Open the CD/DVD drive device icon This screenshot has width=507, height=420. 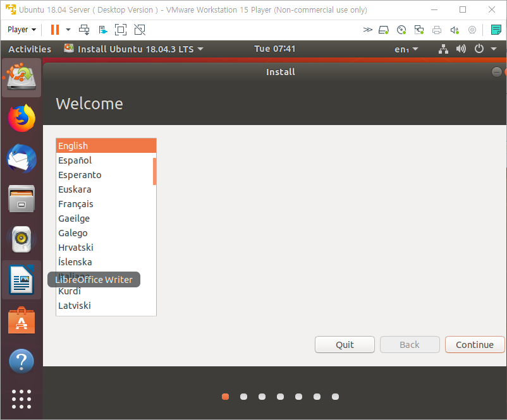click(401, 30)
